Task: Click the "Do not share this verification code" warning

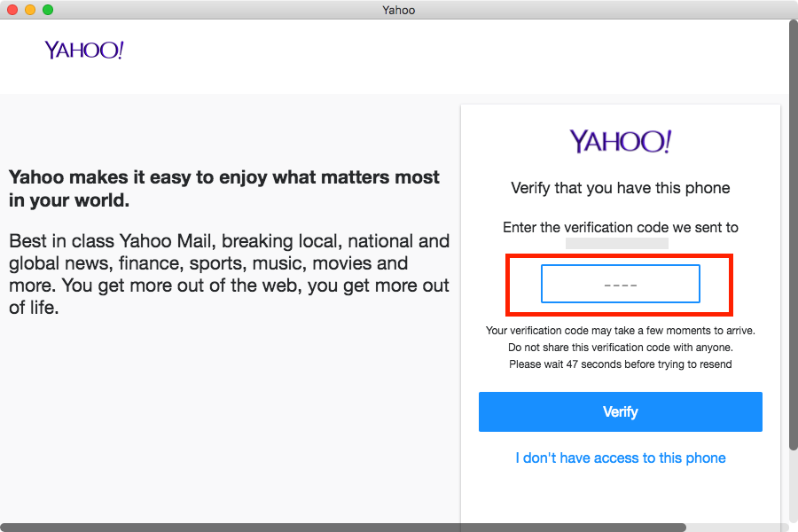Action: click(x=621, y=348)
